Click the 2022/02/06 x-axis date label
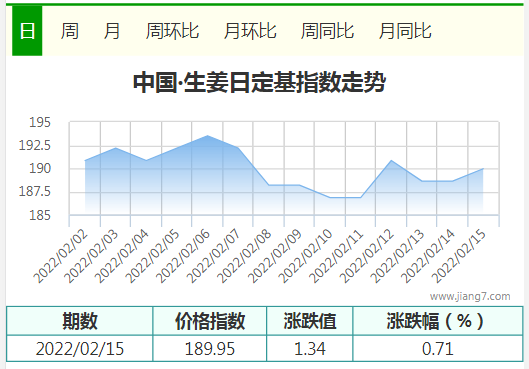 click(x=184, y=256)
